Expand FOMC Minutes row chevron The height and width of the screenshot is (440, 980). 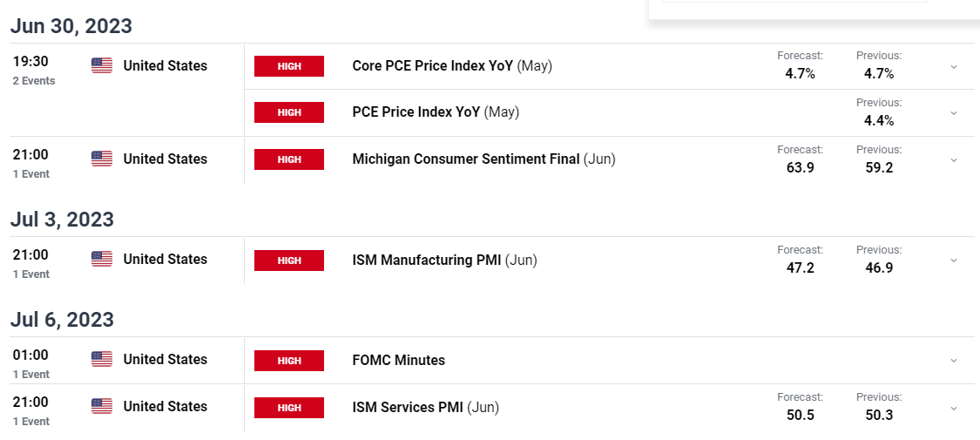click(x=954, y=361)
